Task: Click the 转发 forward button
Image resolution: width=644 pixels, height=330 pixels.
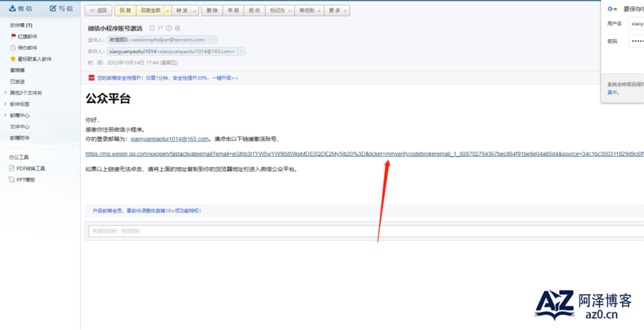Action: pos(182,11)
